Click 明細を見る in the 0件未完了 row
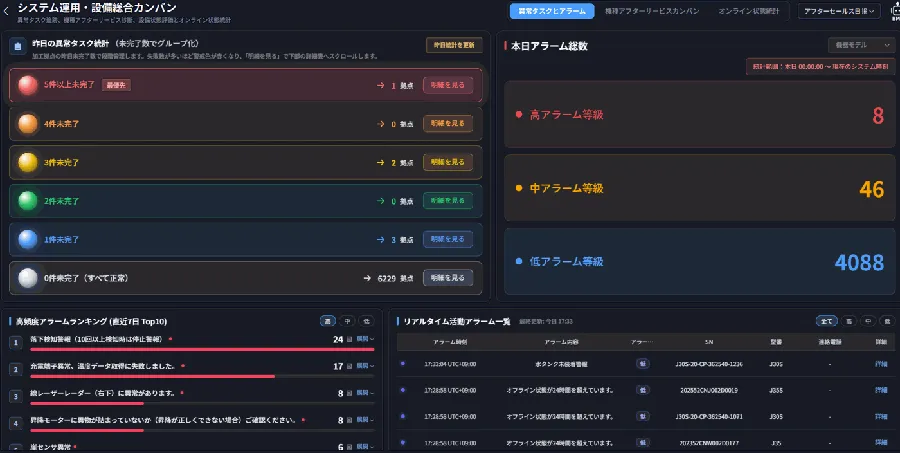 (x=448, y=278)
